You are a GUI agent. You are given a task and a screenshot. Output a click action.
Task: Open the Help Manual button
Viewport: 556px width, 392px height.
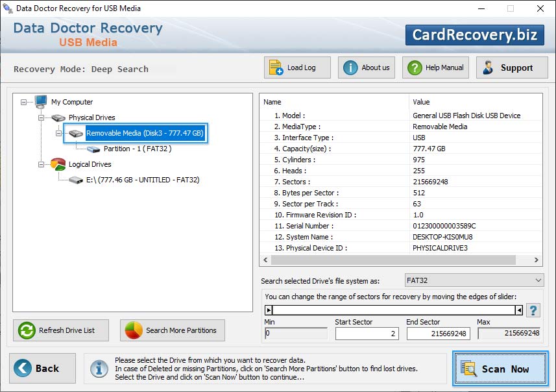[435, 67]
